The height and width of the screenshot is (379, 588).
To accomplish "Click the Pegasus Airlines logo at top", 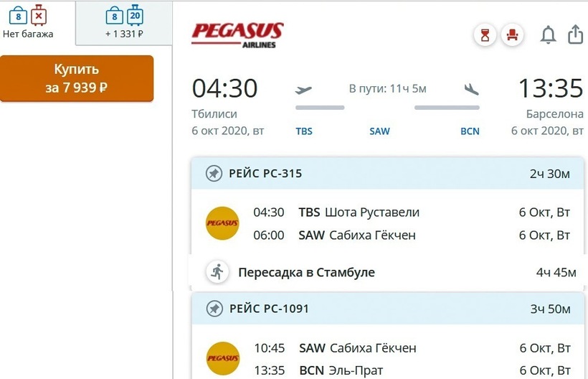I will [x=237, y=34].
